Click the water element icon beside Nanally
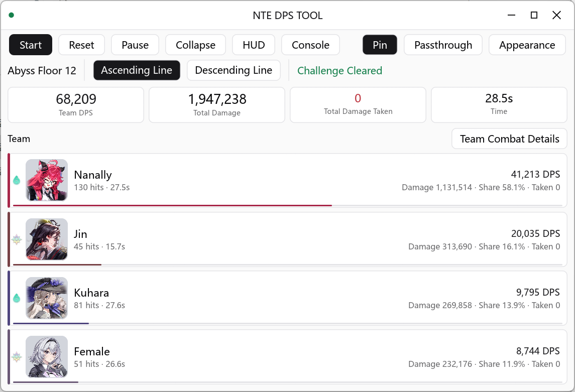 (17, 180)
